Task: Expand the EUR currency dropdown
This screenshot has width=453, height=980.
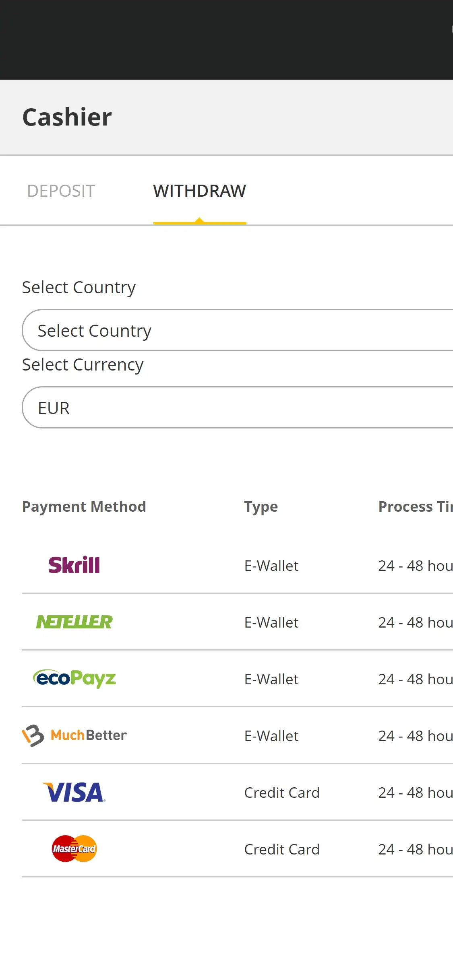Action: (238, 408)
